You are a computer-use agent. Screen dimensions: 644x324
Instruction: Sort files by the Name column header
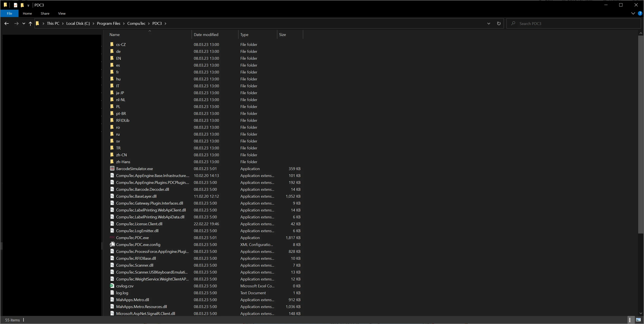pyautogui.click(x=114, y=34)
